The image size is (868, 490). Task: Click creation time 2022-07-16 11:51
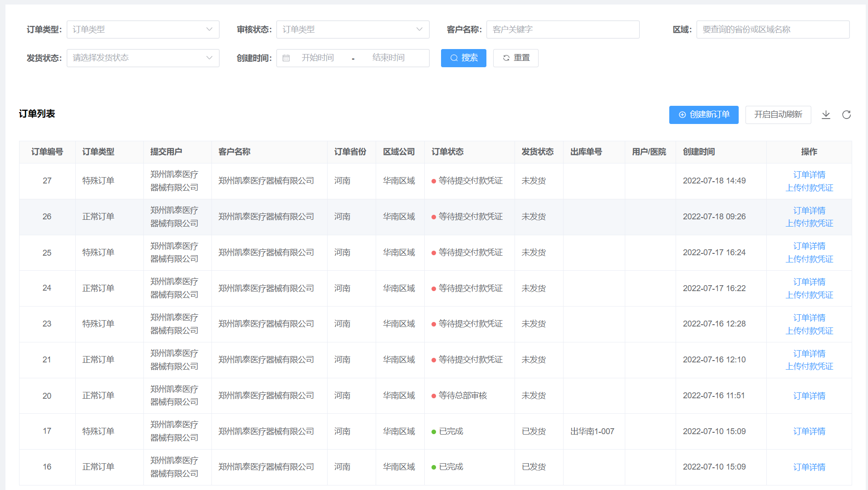coord(714,396)
